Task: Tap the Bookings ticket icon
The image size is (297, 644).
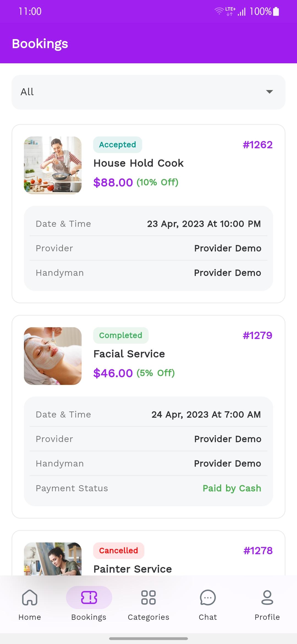Action: (x=89, y=597)
